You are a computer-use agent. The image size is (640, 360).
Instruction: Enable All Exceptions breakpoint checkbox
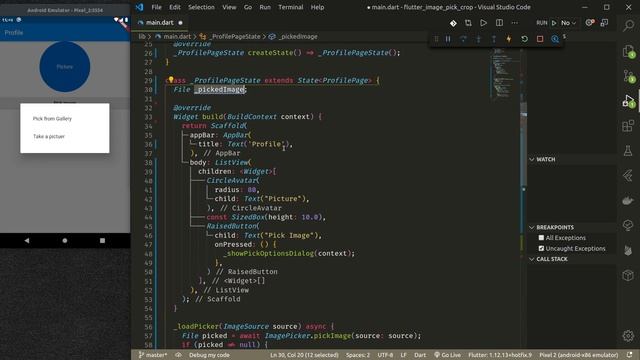coord(541,238)
